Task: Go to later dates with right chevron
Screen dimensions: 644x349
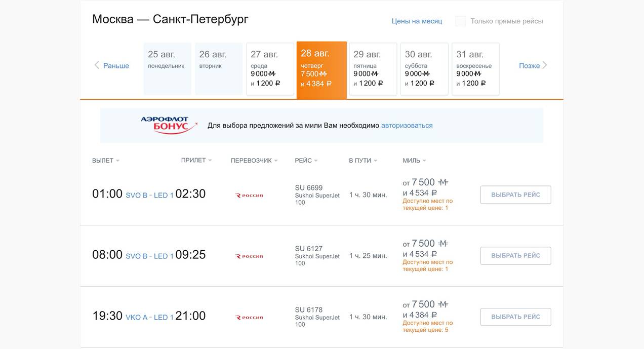Action: click(x=545, y=65)
